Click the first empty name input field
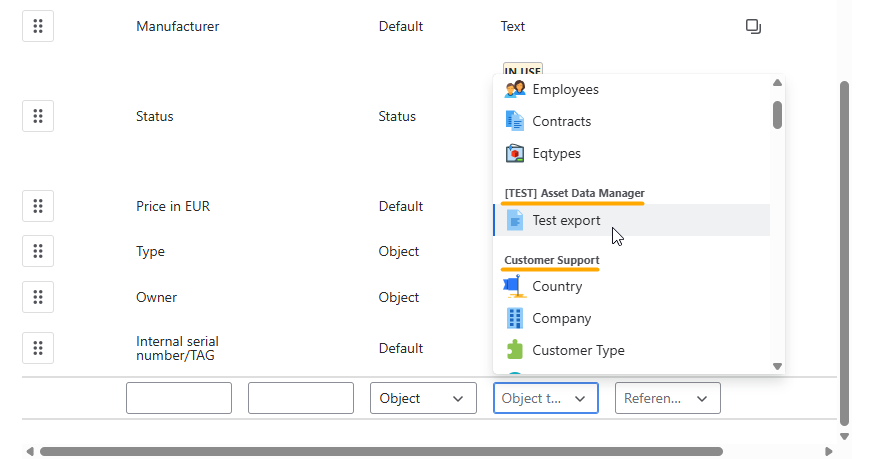 click(179, 398)
